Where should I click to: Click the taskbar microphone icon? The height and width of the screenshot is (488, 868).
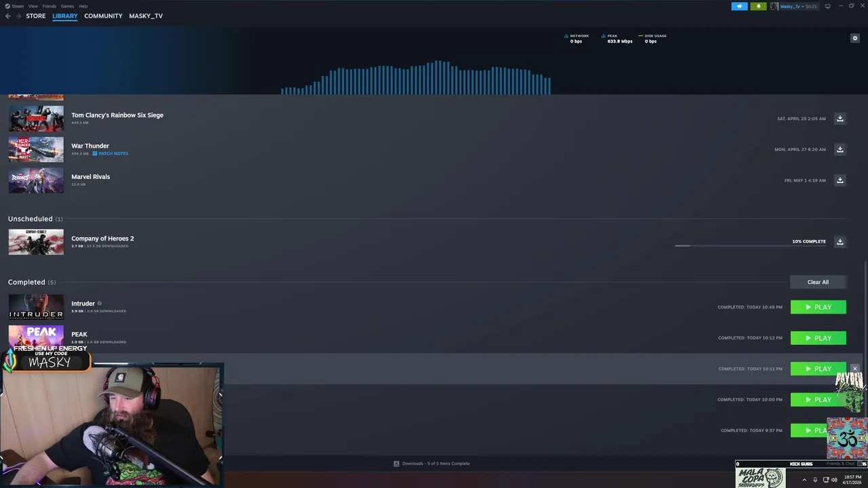pyautogui.click(x=815, y=480)
